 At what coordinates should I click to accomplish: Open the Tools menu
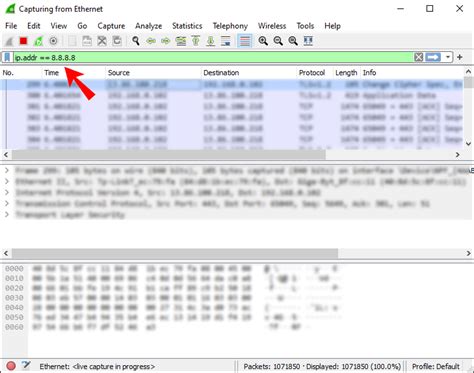click(x=305, y=26)
